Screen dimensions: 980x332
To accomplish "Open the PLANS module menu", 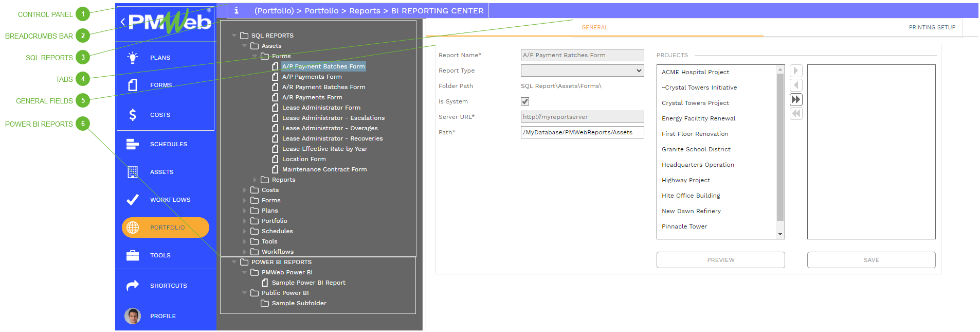I will click(x=160, y=58).
